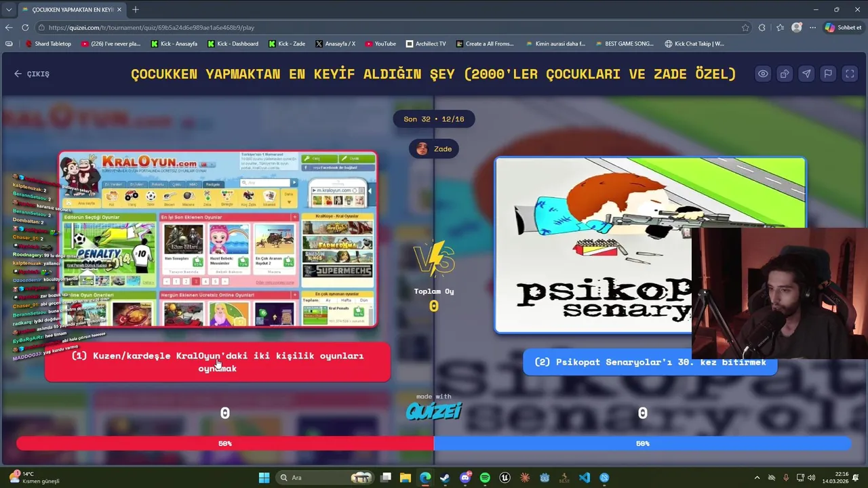Toggle the fullscreen icon in quiz header

[850, 74]
